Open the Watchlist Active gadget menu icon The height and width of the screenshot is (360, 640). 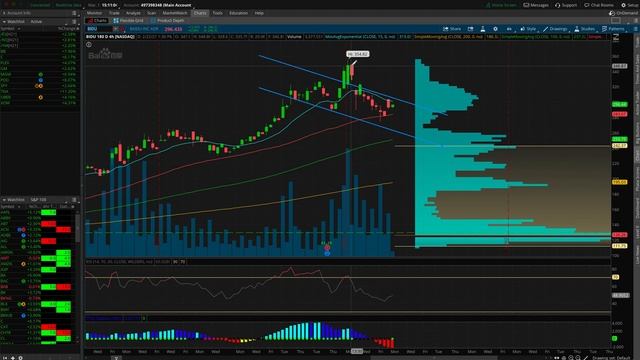point(74,21)
